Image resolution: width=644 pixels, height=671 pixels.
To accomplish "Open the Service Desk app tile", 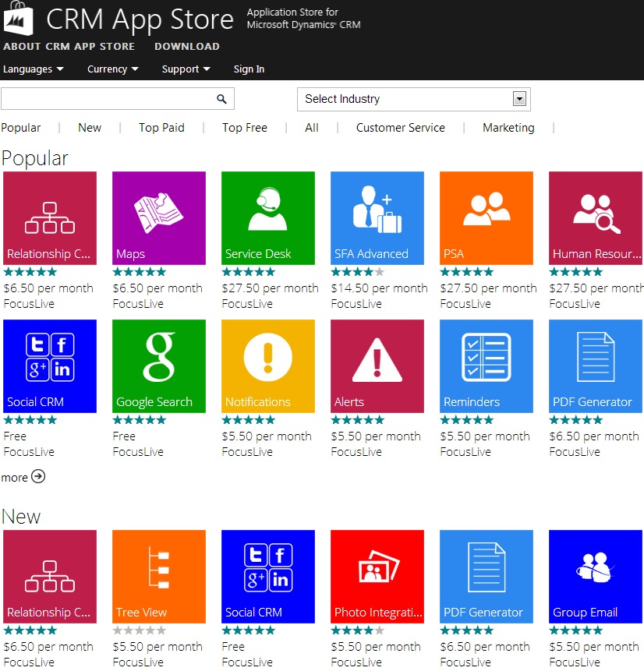I will click(x=268, y=218).
